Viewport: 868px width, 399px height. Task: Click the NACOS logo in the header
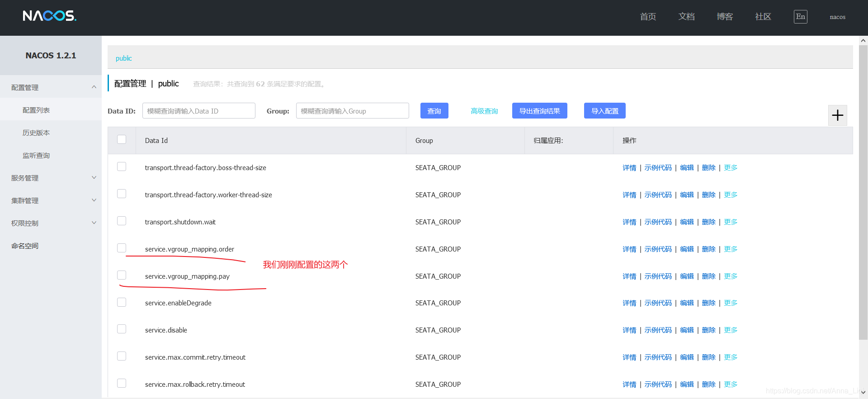[50, 16]
